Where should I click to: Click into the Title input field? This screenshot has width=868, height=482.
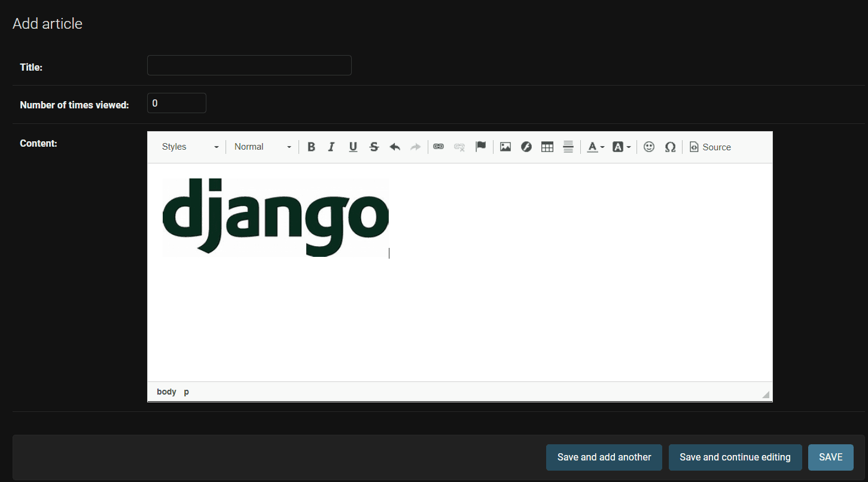[249, 66]
